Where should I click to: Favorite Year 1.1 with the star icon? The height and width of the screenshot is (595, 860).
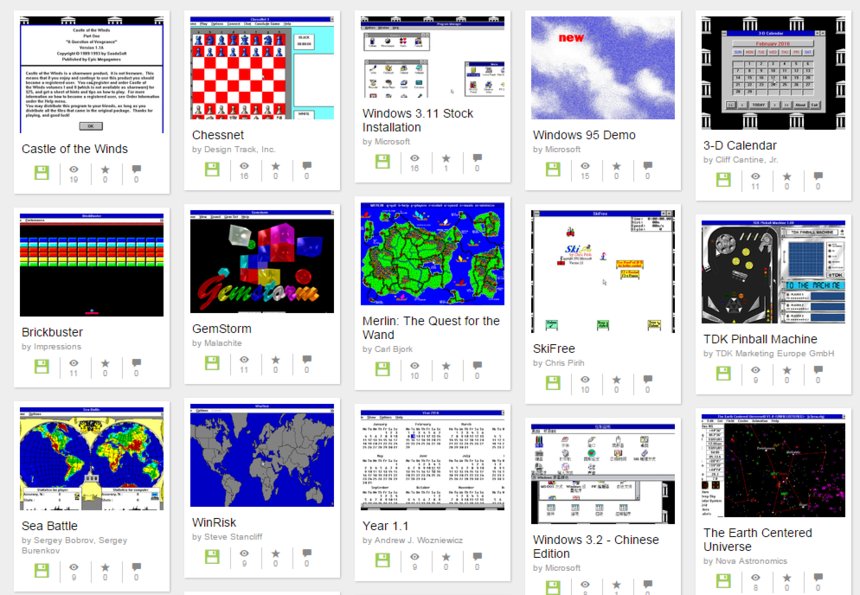(446, 557)
